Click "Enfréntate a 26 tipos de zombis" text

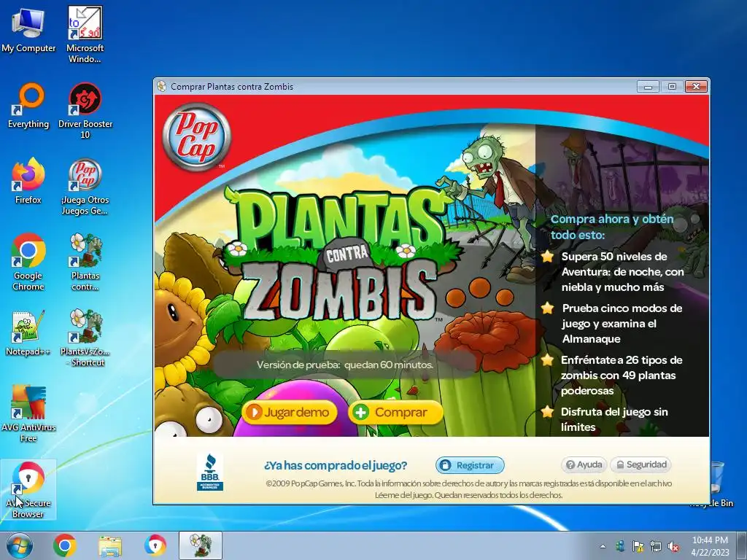(x=622, y=376)
